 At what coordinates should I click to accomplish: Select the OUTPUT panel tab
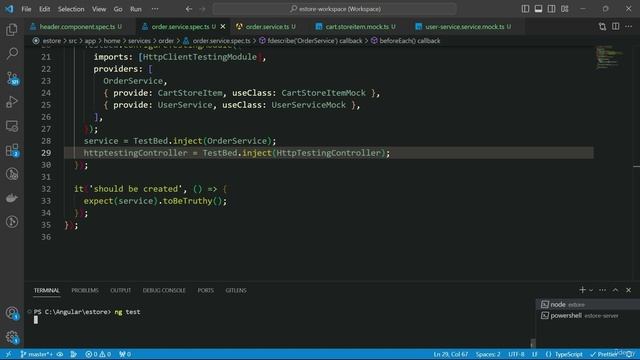click(x=120, y=290)
